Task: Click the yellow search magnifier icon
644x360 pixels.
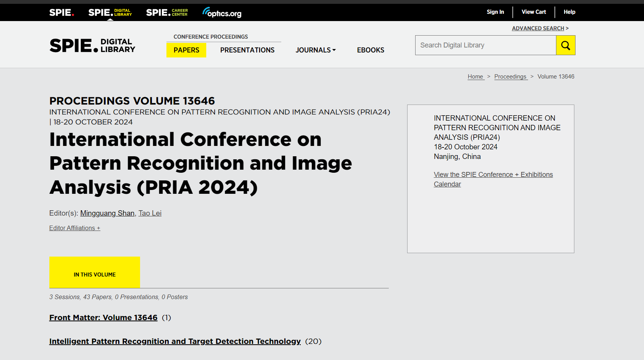Action: point(566,45)
